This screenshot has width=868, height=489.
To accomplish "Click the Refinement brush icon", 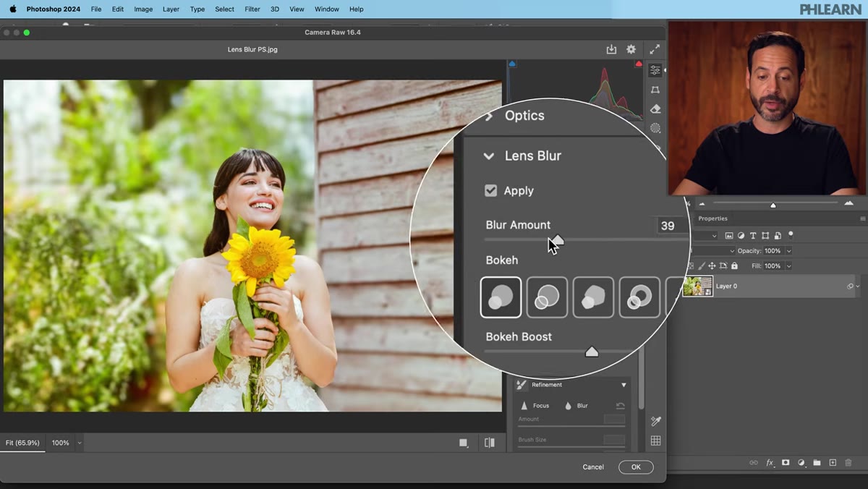I will 521,385.
